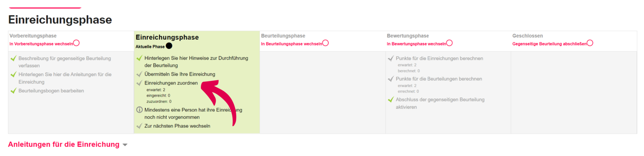Click check icon beside 'Punkte für die Einreichungen berechnen'
Image resolution: width=644 pixels, height=156 pixels.
coord(391,58)
